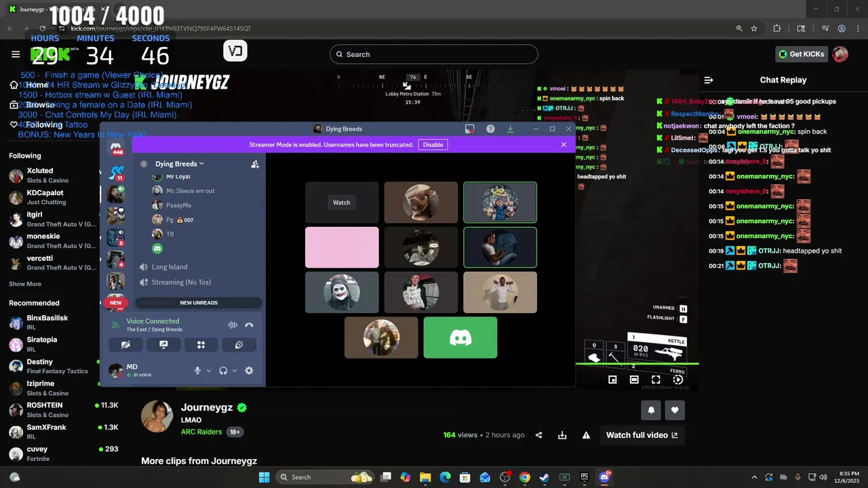Click Discord download update arrow icon
The image size is (868, 488).
coord(511,129)
